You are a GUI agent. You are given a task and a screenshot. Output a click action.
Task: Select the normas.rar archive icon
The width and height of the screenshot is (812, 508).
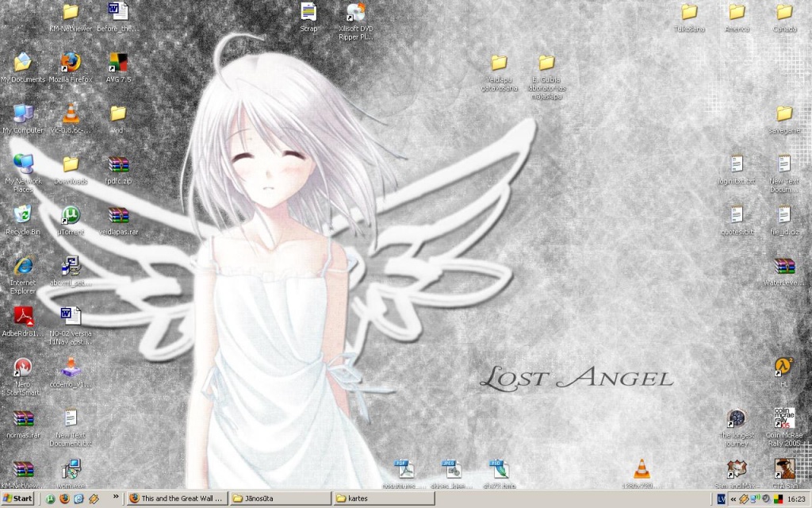(x=23, y=423)
